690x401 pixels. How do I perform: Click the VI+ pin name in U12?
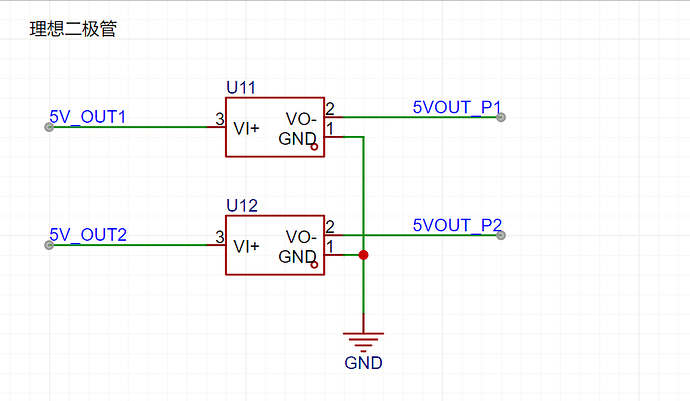247,246
